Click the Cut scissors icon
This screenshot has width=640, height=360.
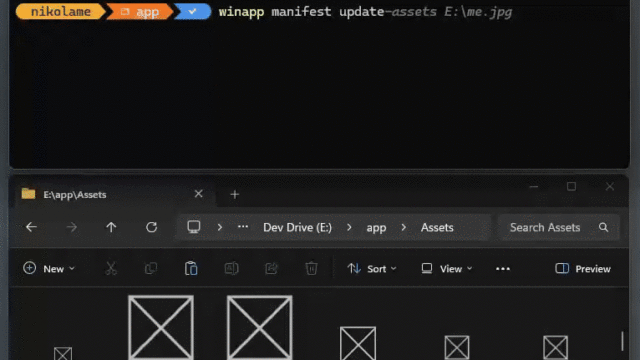(x=111, y=269)
